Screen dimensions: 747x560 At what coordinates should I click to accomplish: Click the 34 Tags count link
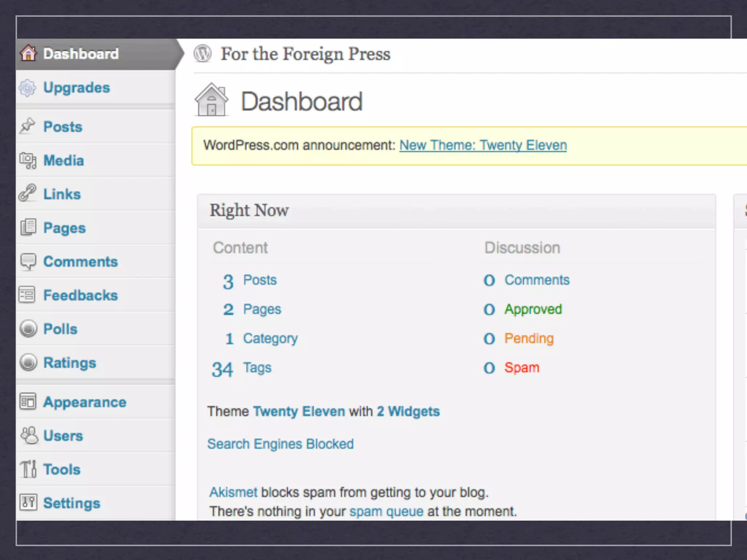tap(222, 369)
